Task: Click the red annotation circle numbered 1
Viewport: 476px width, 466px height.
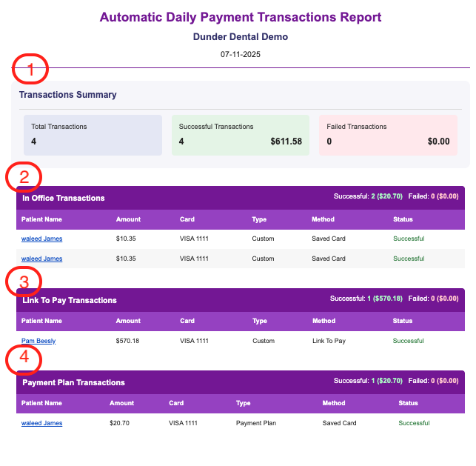Action: (31, 70)
